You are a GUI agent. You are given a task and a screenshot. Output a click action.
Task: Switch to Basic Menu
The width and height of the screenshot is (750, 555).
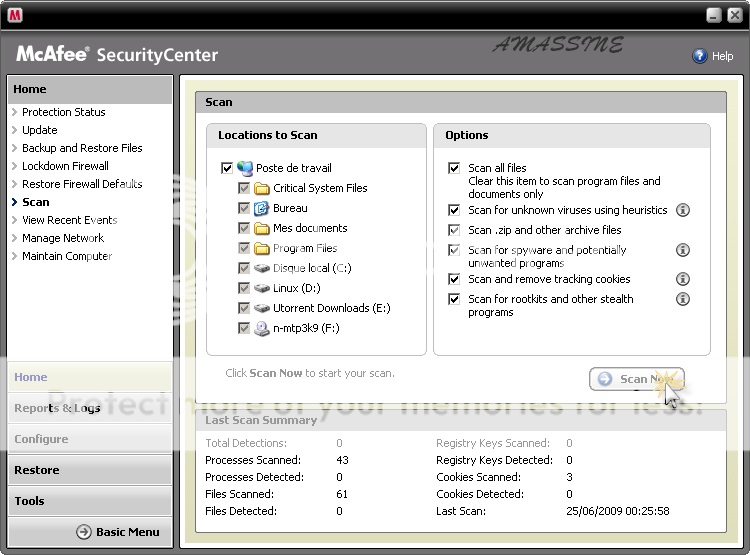pos(117,532)
